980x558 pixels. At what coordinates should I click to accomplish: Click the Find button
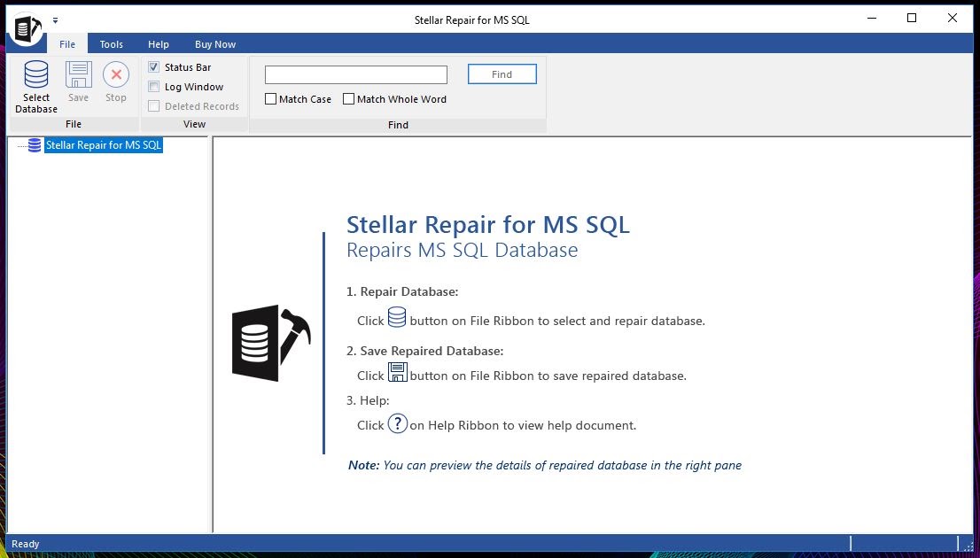502,74
